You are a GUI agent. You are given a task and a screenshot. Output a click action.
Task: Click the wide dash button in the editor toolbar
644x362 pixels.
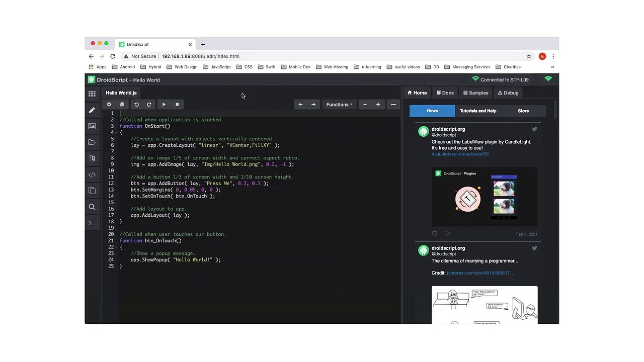click(393, 105)
